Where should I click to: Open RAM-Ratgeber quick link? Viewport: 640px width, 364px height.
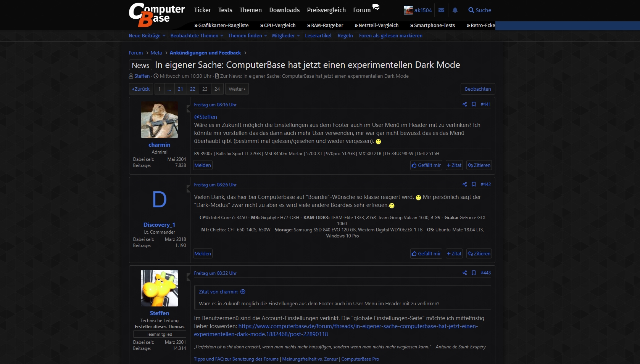(325, 26)
